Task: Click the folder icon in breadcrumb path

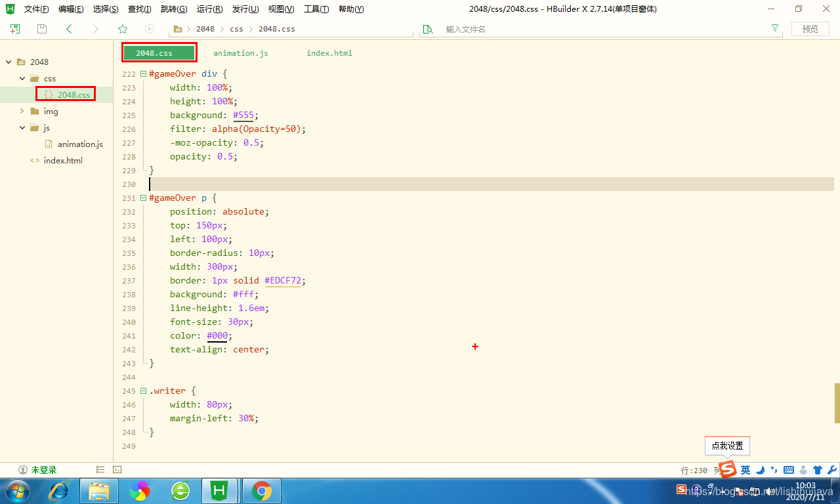Action: (178, 29)
